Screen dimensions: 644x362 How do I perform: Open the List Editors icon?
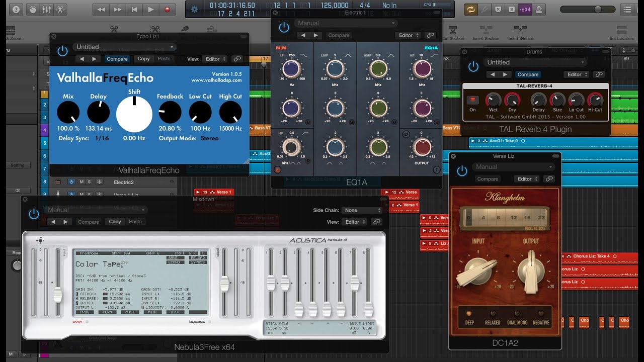tap(627, 9)
